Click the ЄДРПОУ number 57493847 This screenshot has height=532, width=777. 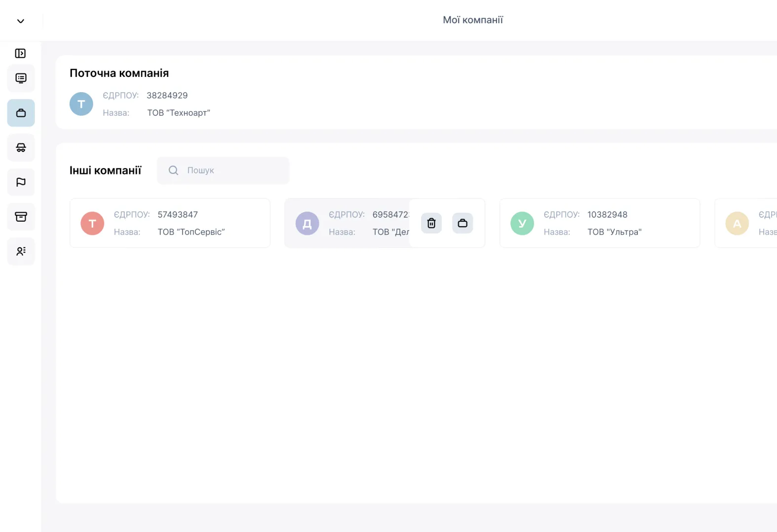pyautogui.click(x=177, y=215)
